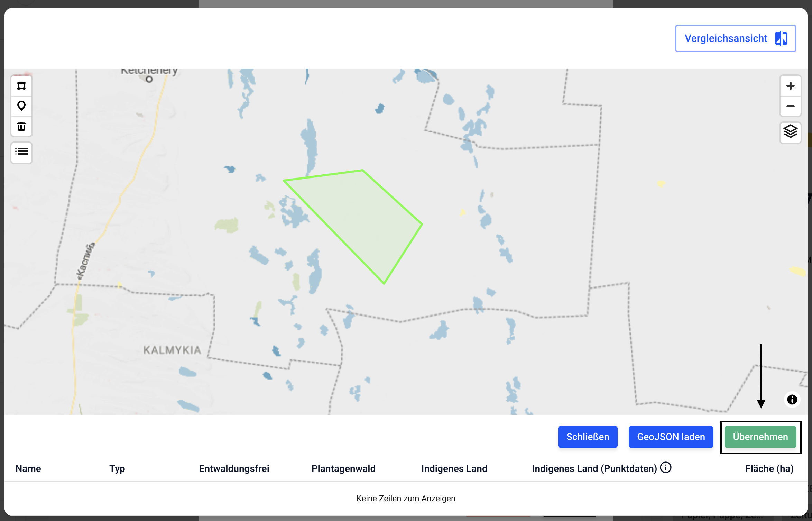812x521 pixels.
Task: Select the place marker tool
Action: [21, 106]
